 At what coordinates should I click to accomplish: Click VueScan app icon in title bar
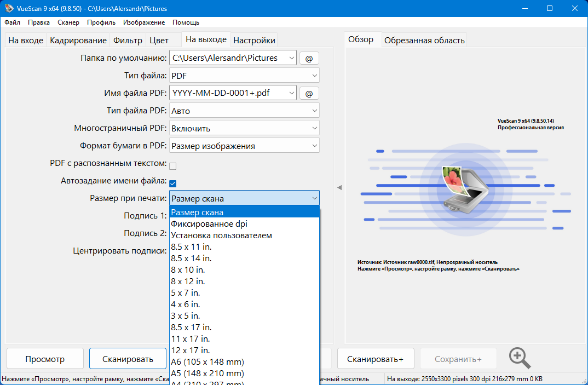point(8,9)
